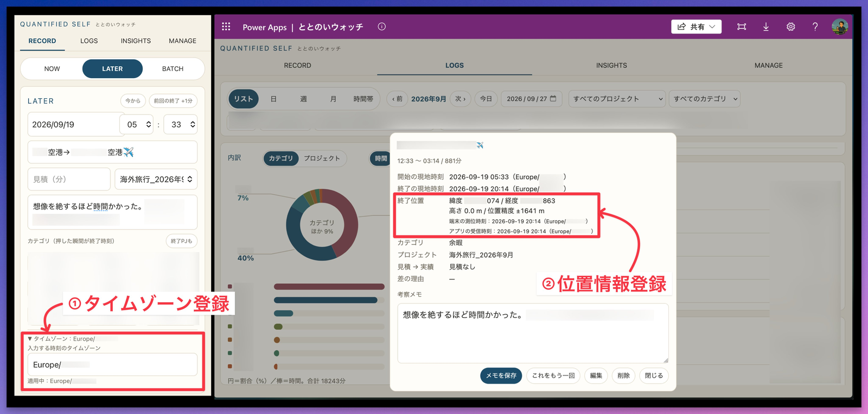
Task: Click the info icon beside the app title
Action: pyautogui.click(x=382, y=27)
